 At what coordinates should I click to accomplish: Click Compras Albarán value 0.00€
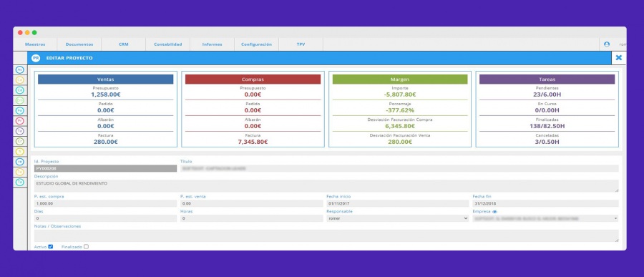[253, 126]
